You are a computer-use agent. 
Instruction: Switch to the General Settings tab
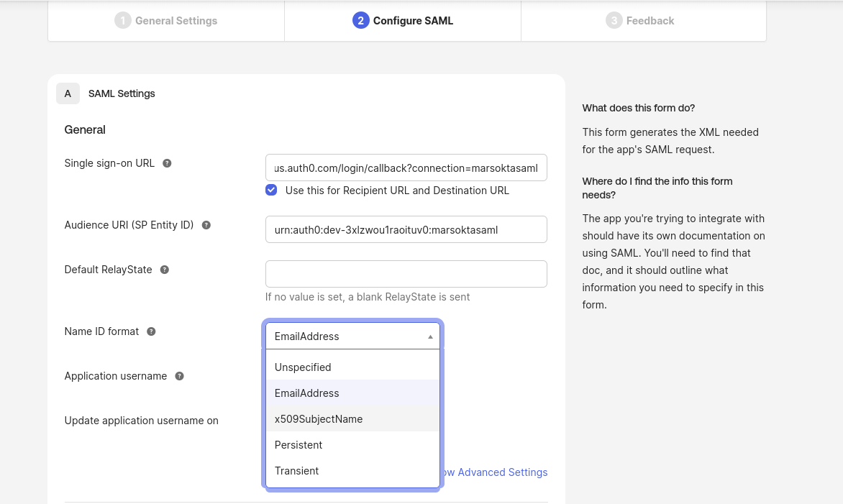(x=176, y=20)
